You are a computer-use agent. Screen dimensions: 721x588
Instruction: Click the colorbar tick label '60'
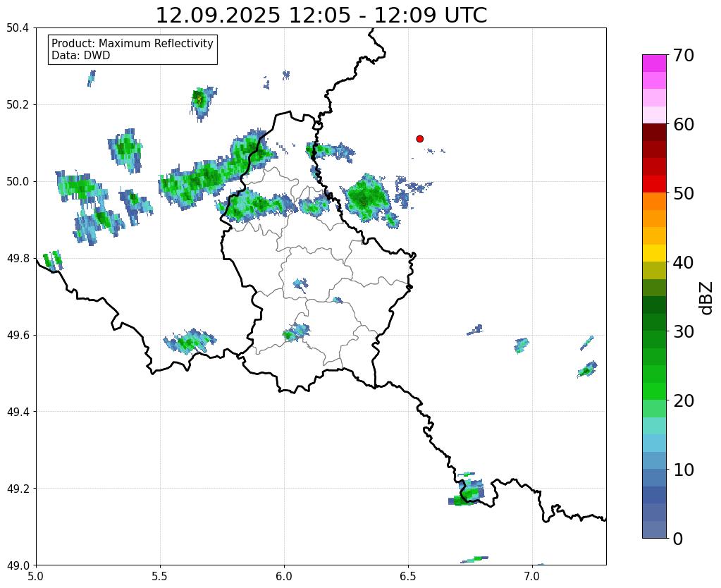click(x=684, y=124)
